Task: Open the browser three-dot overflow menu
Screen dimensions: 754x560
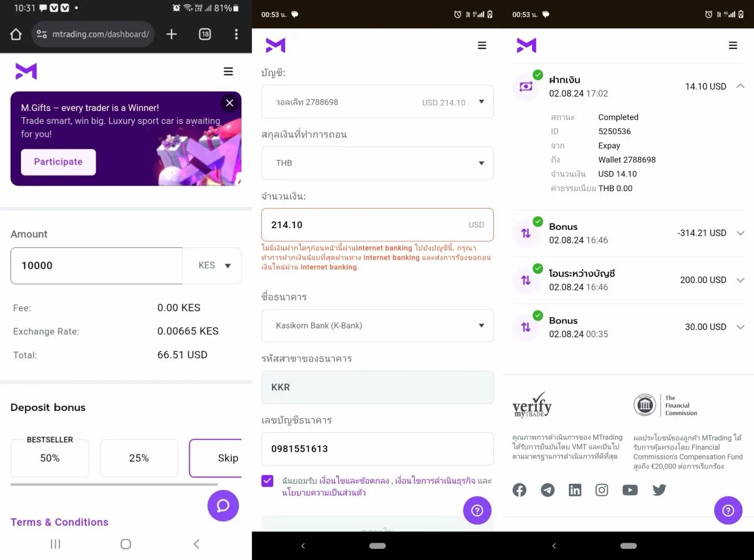Action: point(236,34)
